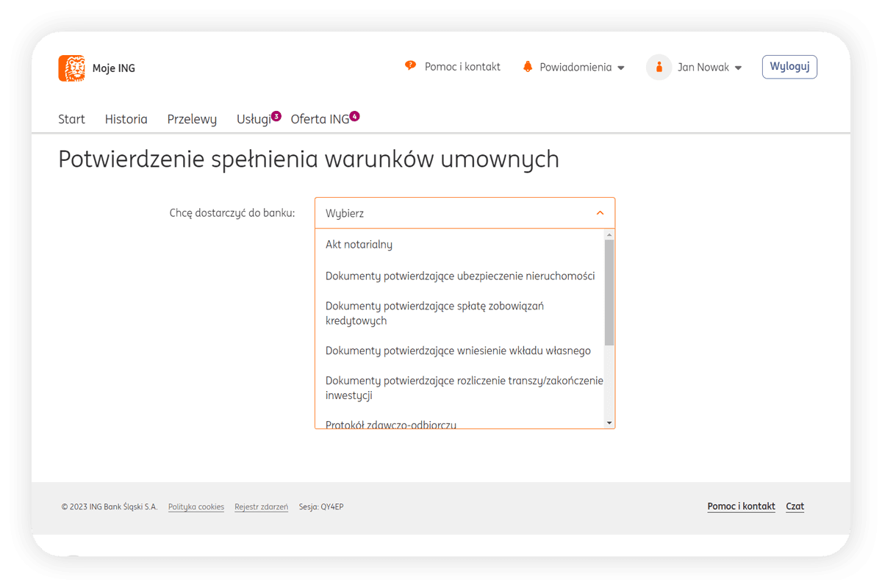
Task: Click the Jan Nowak user avatar icon
Action: pos(659,67)
